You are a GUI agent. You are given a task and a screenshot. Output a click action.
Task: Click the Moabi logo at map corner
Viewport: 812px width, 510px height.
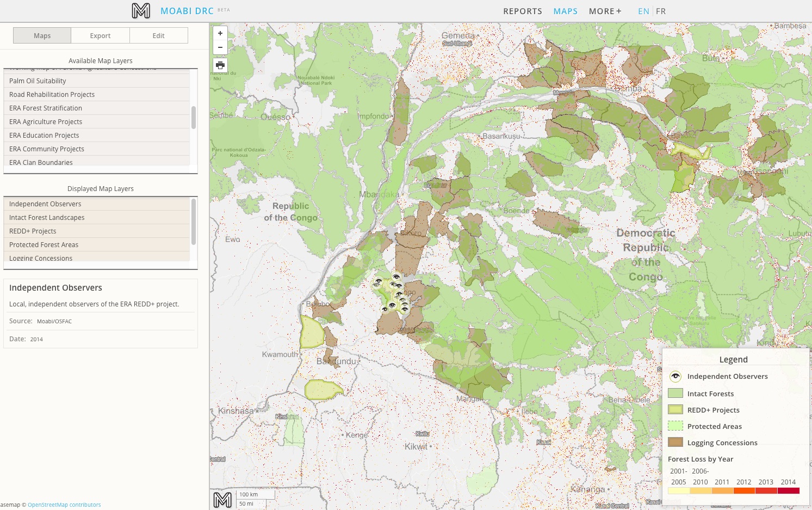(x=222, y=500)
